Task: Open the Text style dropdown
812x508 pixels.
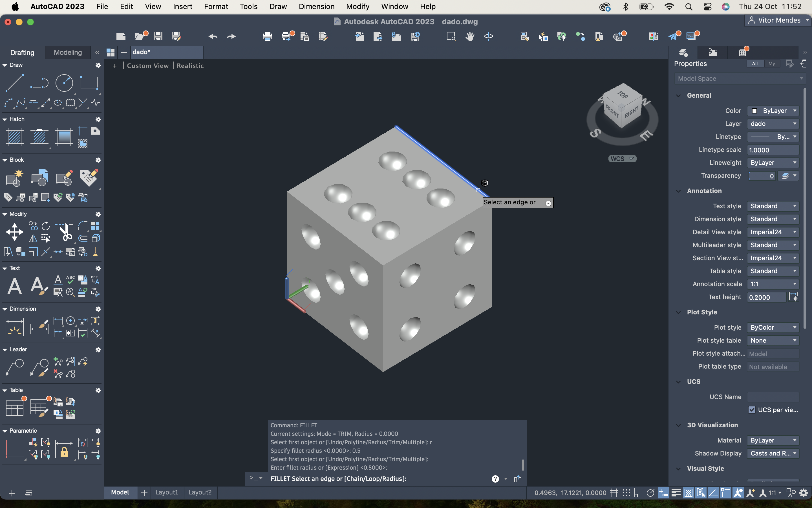Action: coord(773,206)
